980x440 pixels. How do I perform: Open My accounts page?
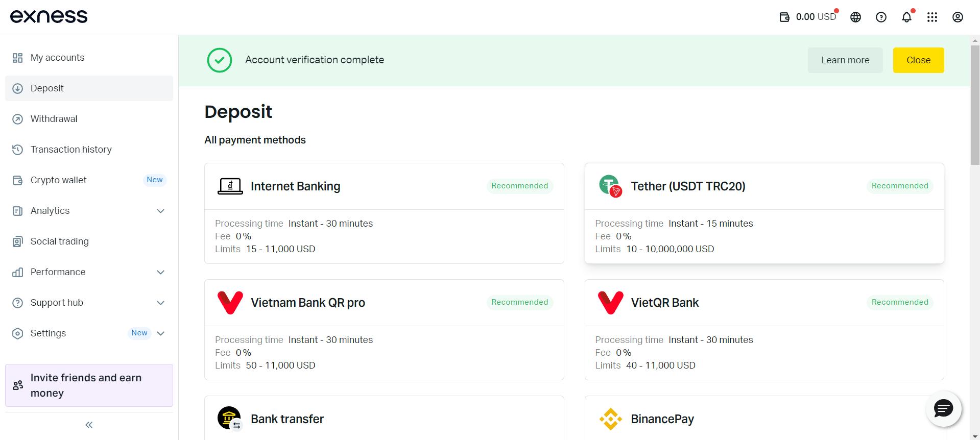(x=89, y=58)
